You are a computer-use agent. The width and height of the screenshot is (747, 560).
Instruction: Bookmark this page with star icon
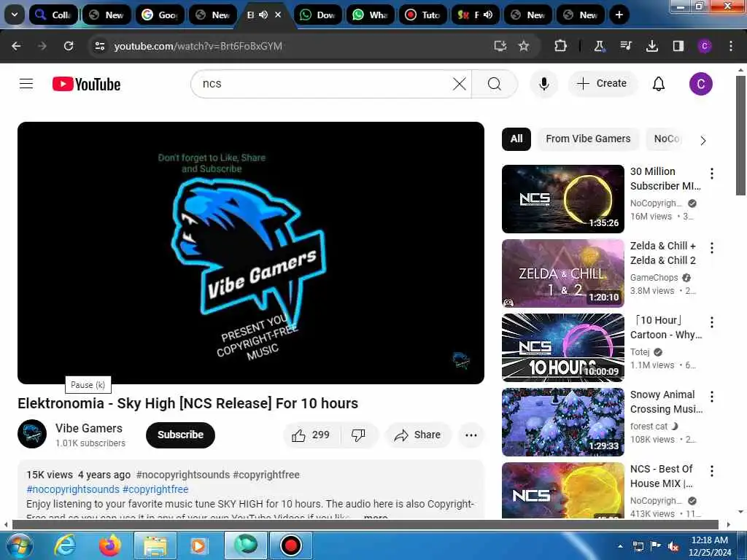click(x=524, y=46)
